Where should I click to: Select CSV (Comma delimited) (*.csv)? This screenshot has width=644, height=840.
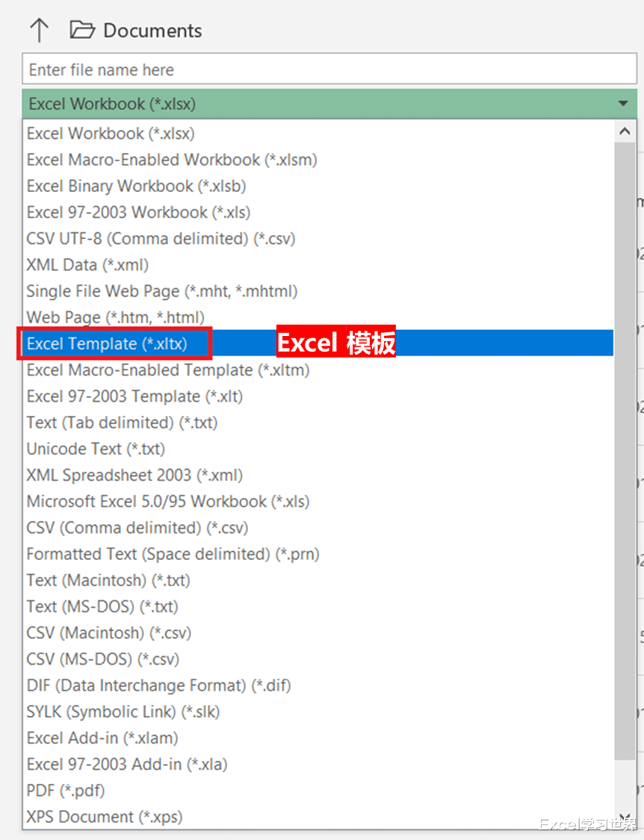point(318,527)
